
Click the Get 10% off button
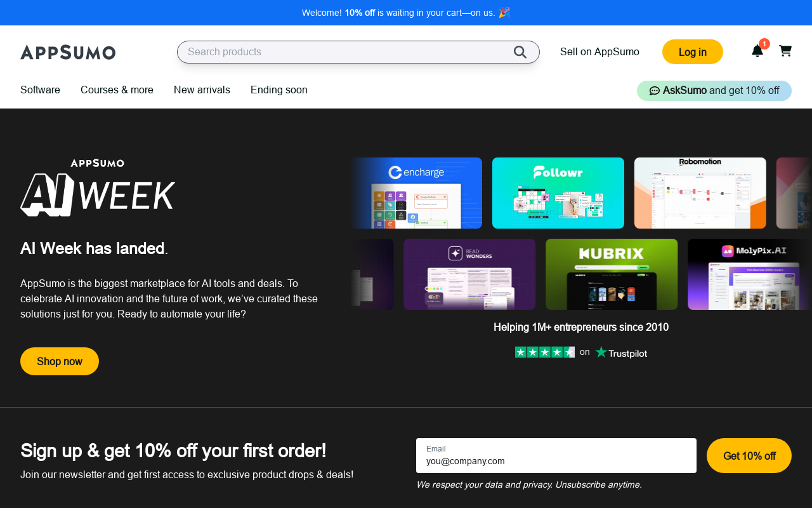tap(749, 456)
